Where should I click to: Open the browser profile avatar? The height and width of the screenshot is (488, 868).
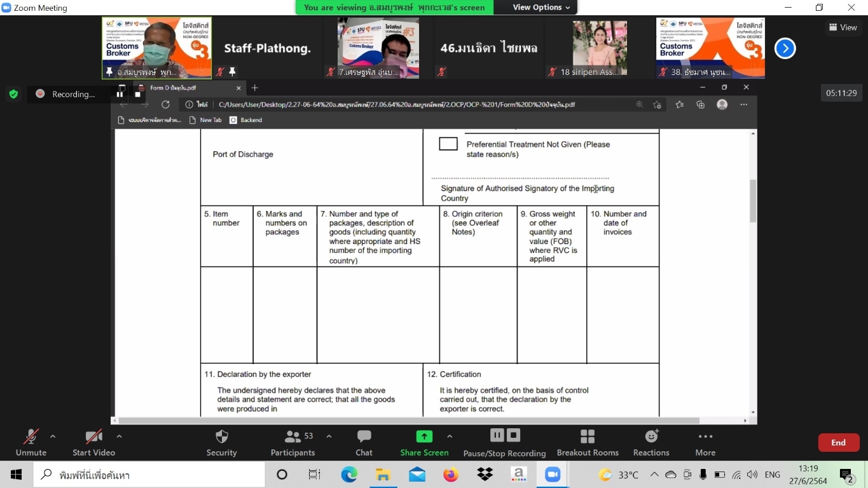(x=722, y=105)
